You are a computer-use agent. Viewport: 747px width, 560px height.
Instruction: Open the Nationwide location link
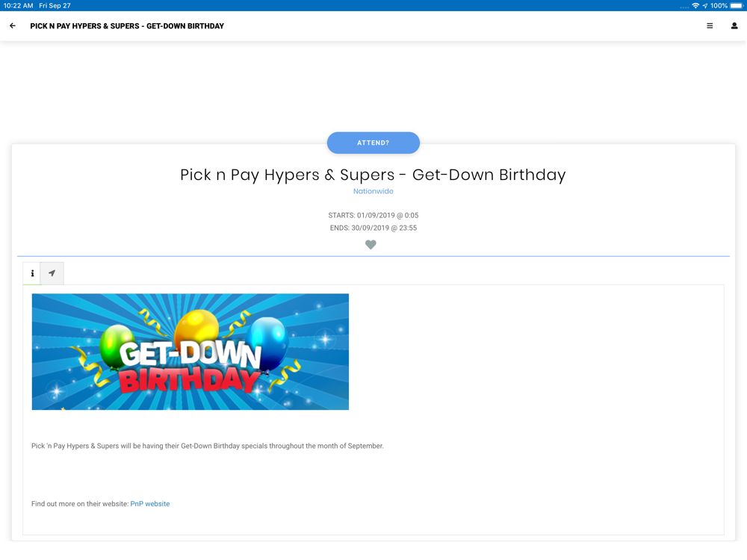(x=373, y=191)
